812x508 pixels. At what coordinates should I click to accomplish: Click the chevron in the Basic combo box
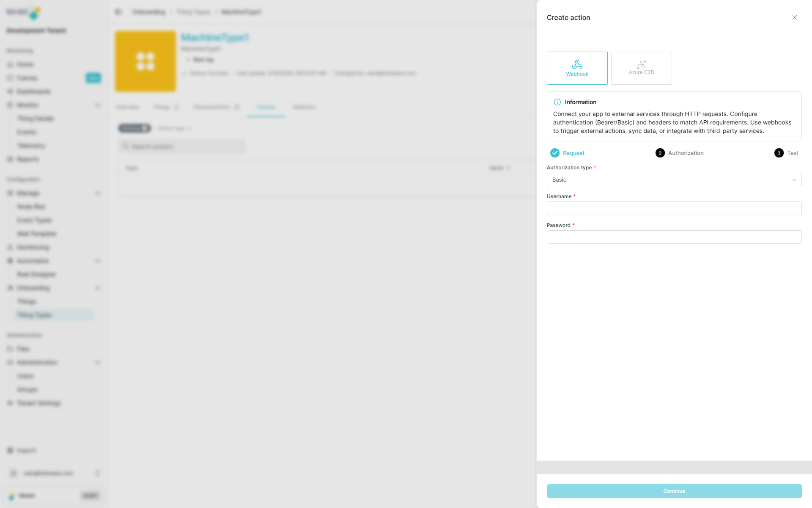pyautogui.click(x=794, y=180)
